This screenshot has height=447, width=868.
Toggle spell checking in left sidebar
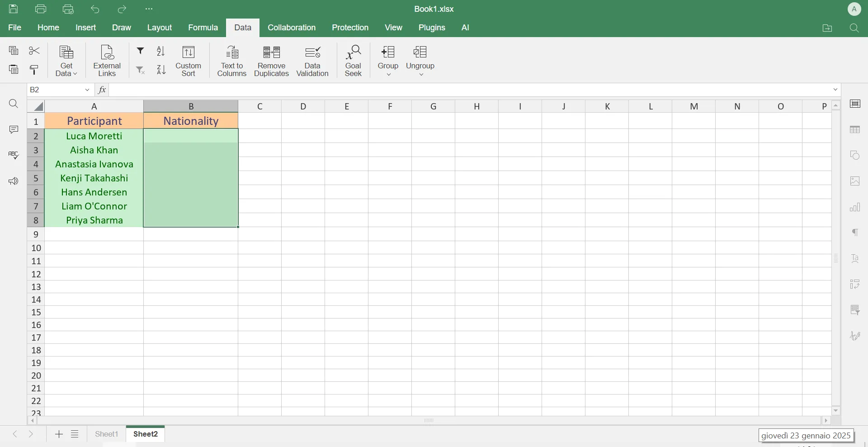click(x=14, y=155)
